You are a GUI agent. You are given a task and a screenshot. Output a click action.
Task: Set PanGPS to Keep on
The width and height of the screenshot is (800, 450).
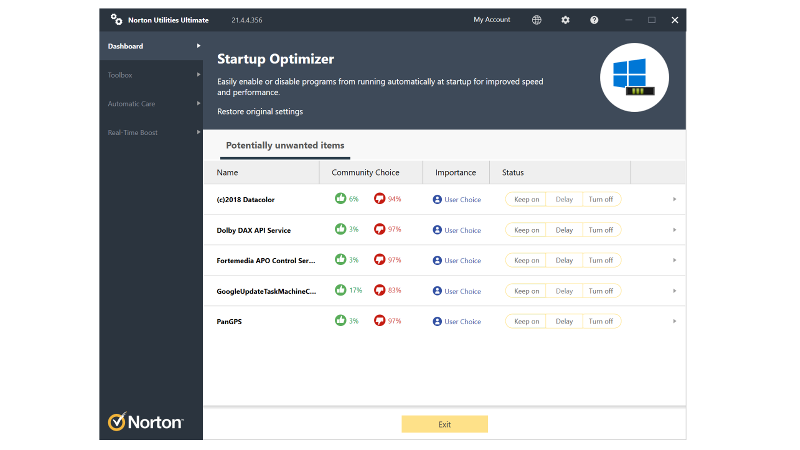(x=526, y=321)
